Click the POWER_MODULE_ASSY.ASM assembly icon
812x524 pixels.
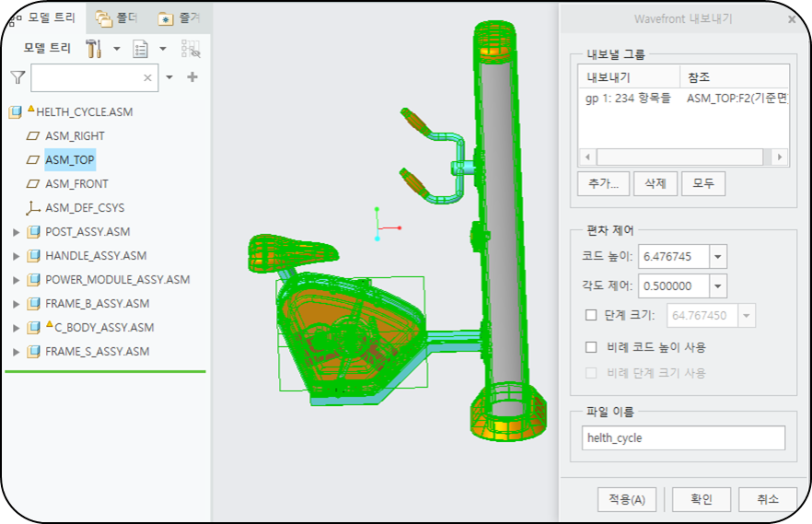click(x=34, y=280)
